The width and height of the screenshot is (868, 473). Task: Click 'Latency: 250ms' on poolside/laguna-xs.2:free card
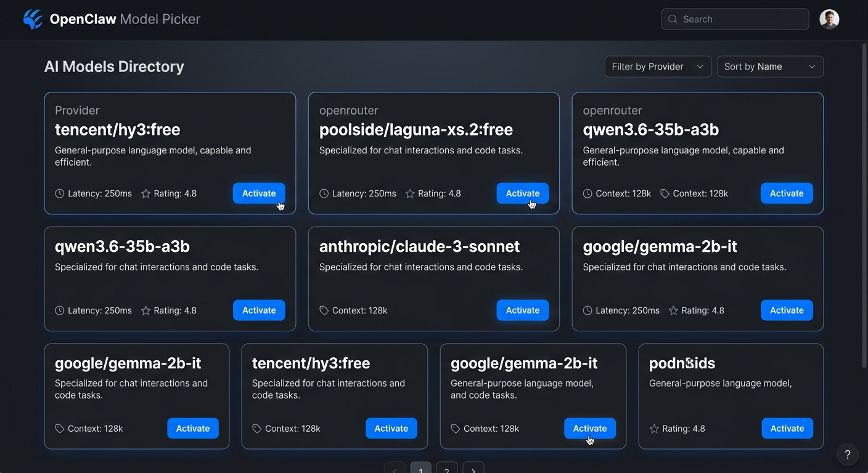coord(364,193)
